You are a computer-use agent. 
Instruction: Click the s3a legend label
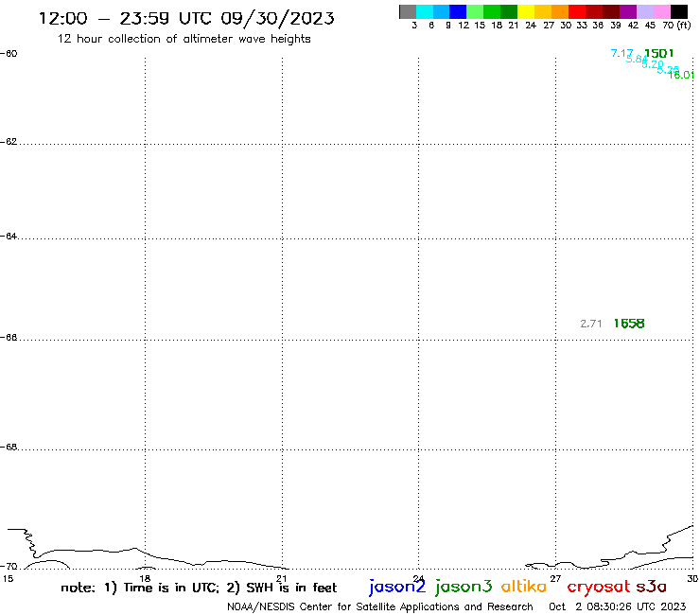[652, 587]
